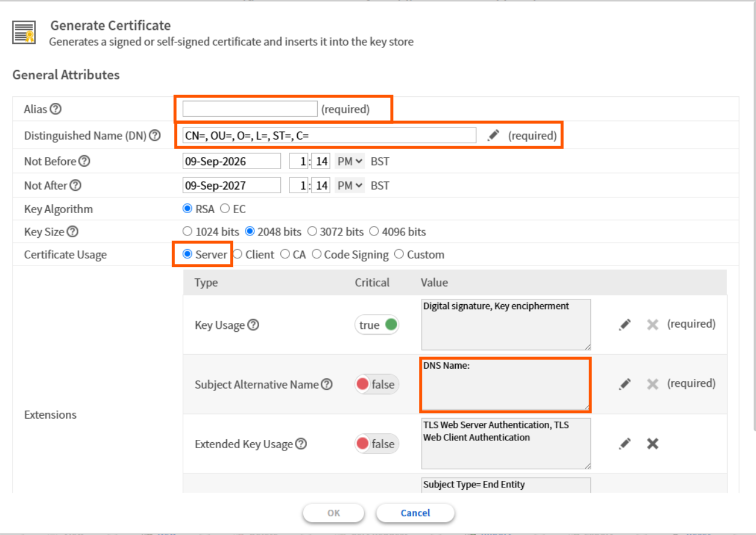Click the Cancel button
Screen dimensions: 756x535
point(415,513)
